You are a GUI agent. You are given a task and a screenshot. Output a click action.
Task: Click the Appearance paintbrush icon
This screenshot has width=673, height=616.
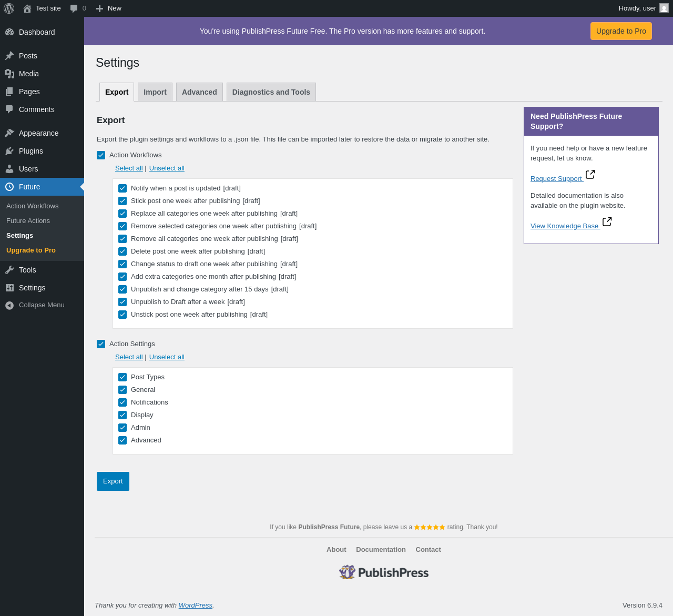pyautogui.click(x=9, y=133)
